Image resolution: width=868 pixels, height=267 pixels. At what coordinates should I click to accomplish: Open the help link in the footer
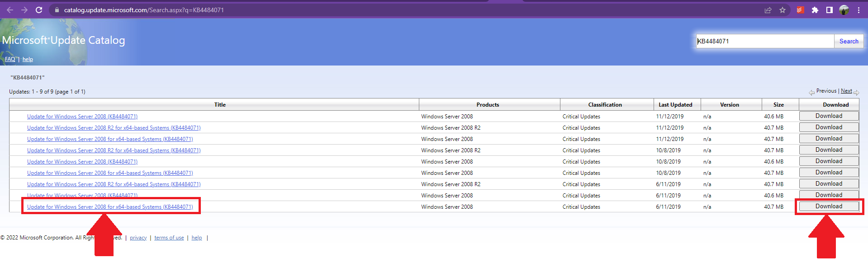tap(197, 238)
